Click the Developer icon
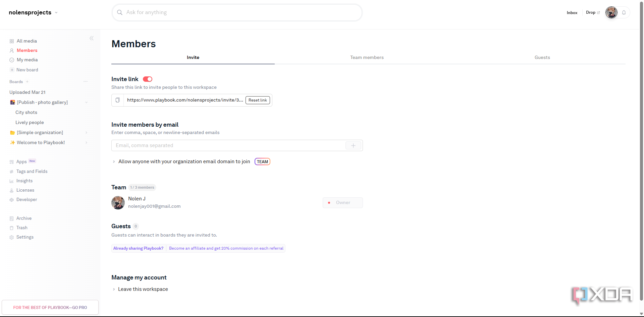Viewport: 644px width, 317px height. (12, 200)
